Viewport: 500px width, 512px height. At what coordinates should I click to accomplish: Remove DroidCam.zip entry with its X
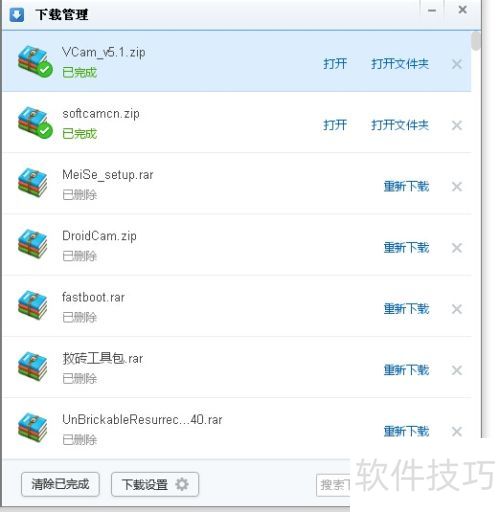tap(457, 248)
